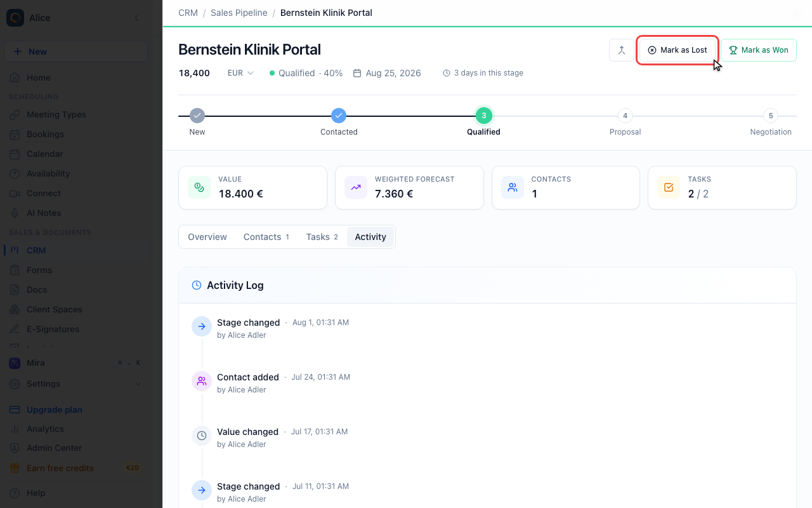Expand the Settings submenu chevron
The width and height of the screenshot is (812, 508).
pyautogui.click(x=139, y=384)
